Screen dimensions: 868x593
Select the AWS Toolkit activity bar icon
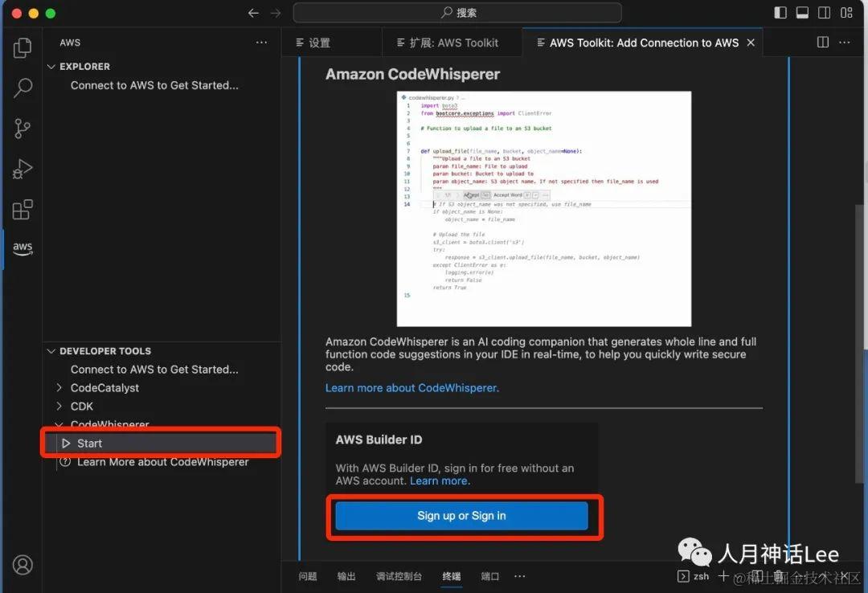(x=23, y=248)
